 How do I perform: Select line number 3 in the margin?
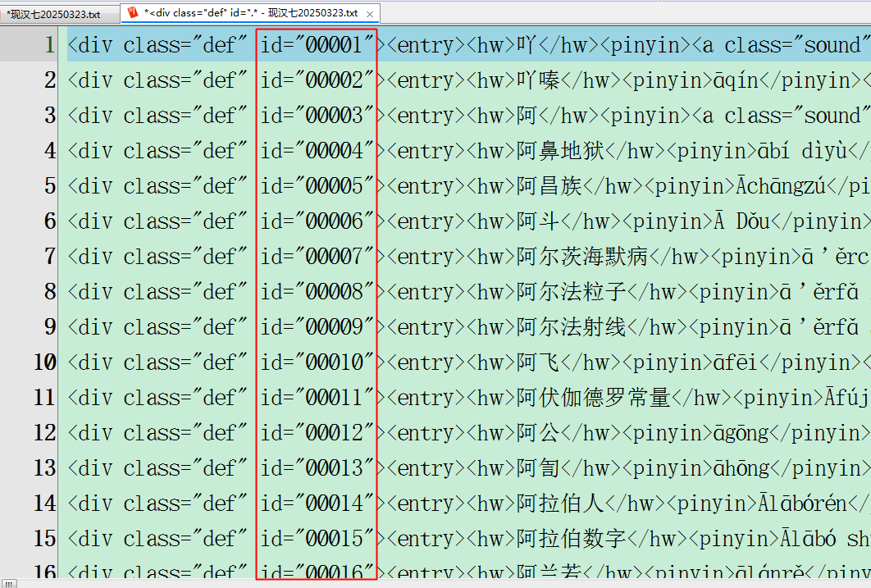click(50, 116)
